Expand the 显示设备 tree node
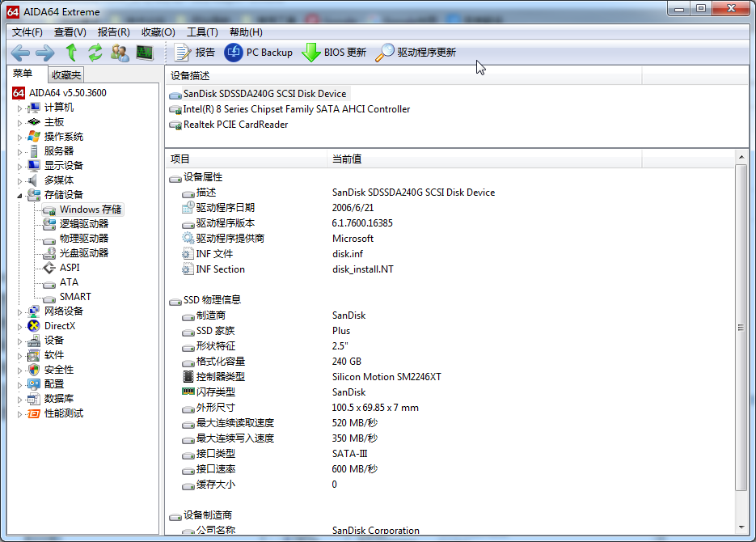This screenshot has width=756, height=542. click(x=19, y=167)
